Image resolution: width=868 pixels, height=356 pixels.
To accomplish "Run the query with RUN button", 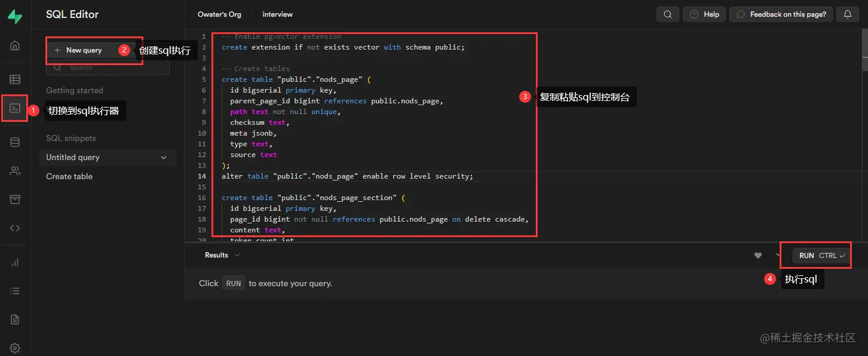I will coord(821,256).
